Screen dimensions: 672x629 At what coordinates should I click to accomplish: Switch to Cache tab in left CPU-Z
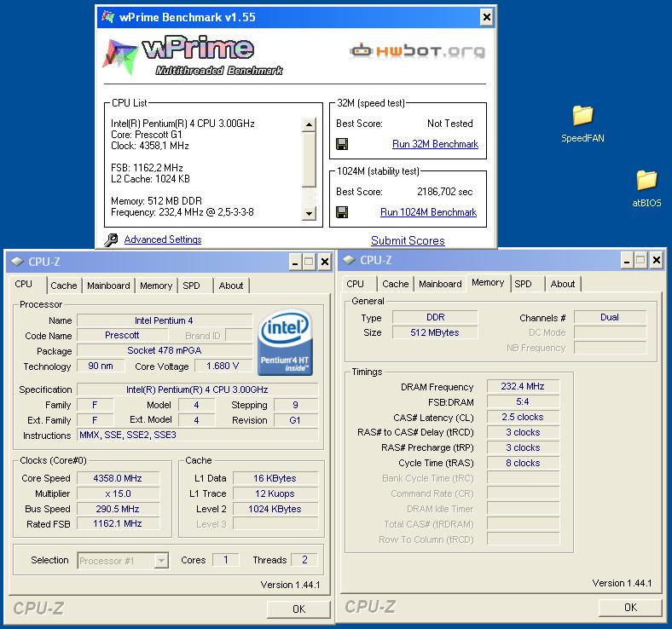click(63, 286)
